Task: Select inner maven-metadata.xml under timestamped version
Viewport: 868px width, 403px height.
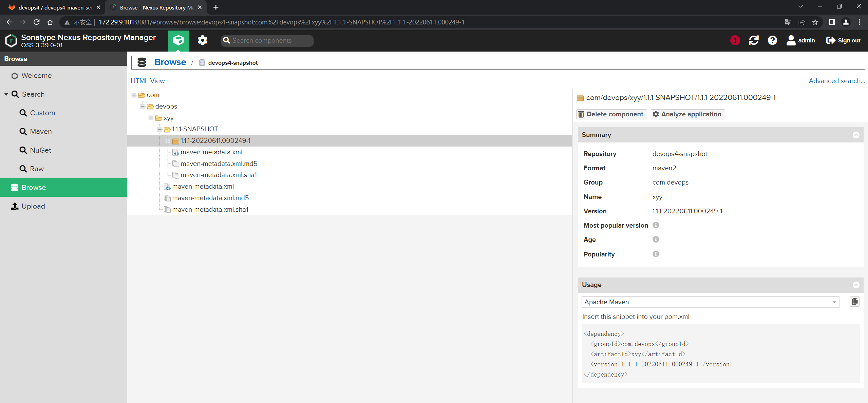Action: (x=211, y=152)
